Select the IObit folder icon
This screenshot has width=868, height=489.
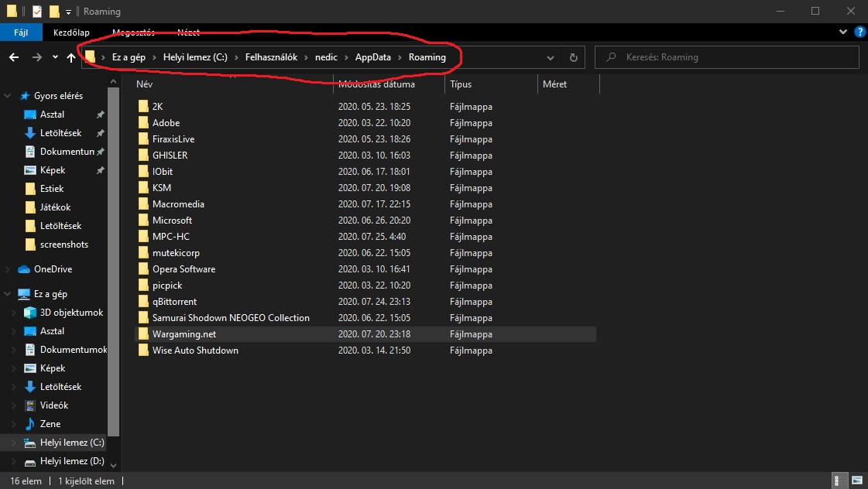pyautogui.click(x=143, y=172)
